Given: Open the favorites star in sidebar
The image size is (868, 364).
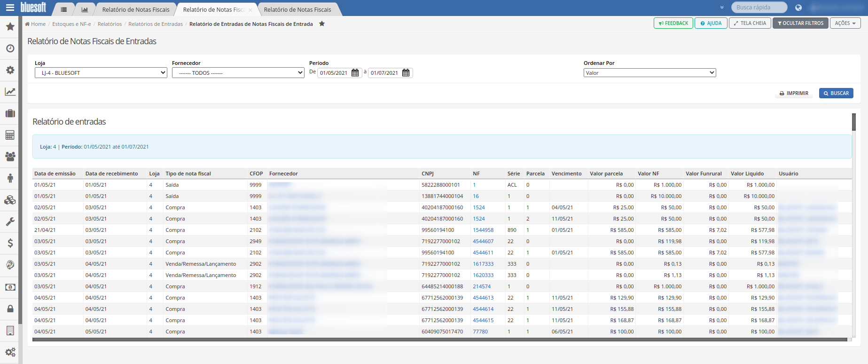Looking at the screenshot, I should tap(10, 27).
